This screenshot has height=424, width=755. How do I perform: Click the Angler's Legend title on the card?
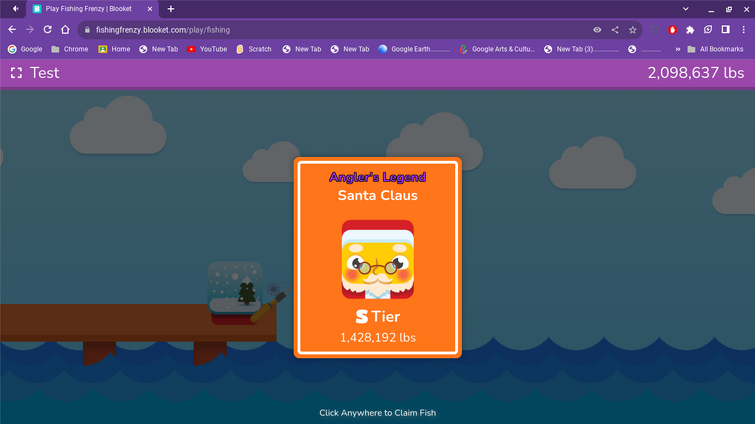point(378,177)
